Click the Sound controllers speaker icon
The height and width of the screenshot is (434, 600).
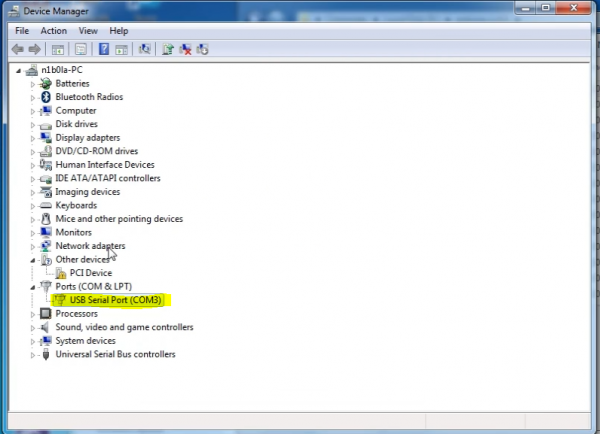(x=46, y=327)
